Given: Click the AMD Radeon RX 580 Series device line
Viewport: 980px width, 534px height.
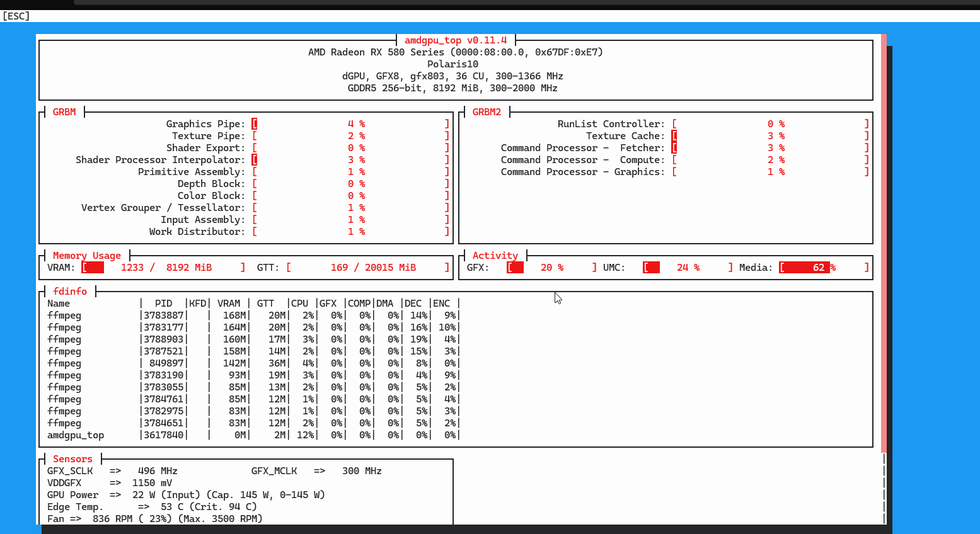Looking at the screenshot, I should pos(456,52).
